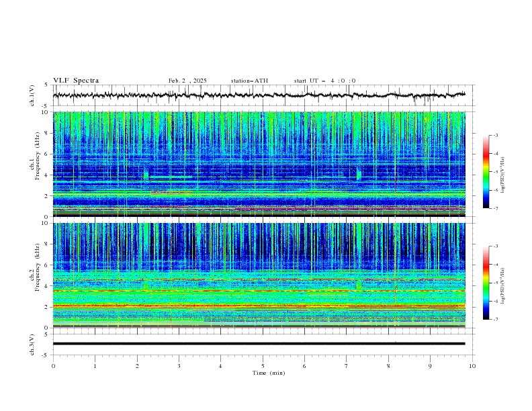
Task: Select the date text "Feb. 2 , 2025"
Action: click(187, 81)
